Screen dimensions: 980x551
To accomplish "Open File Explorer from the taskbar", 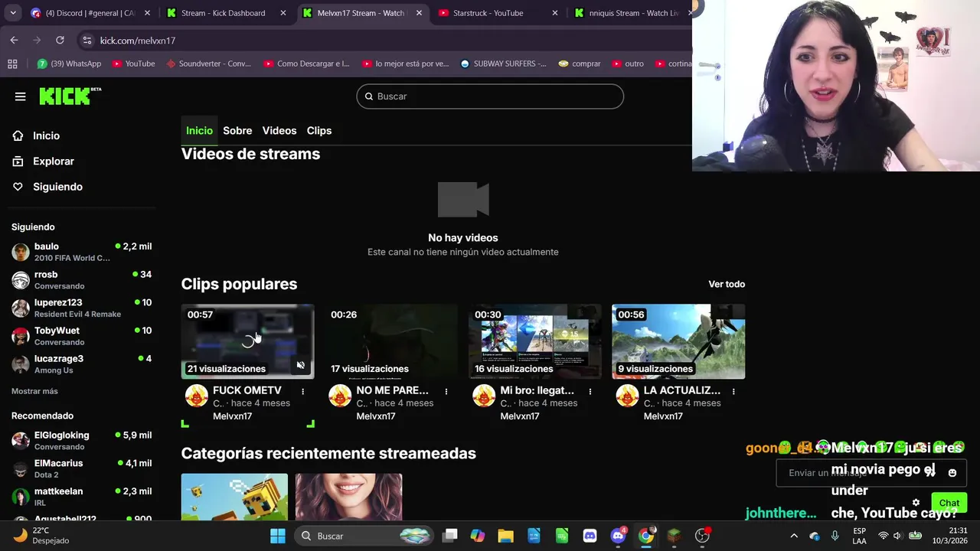I will click(505, 536).
